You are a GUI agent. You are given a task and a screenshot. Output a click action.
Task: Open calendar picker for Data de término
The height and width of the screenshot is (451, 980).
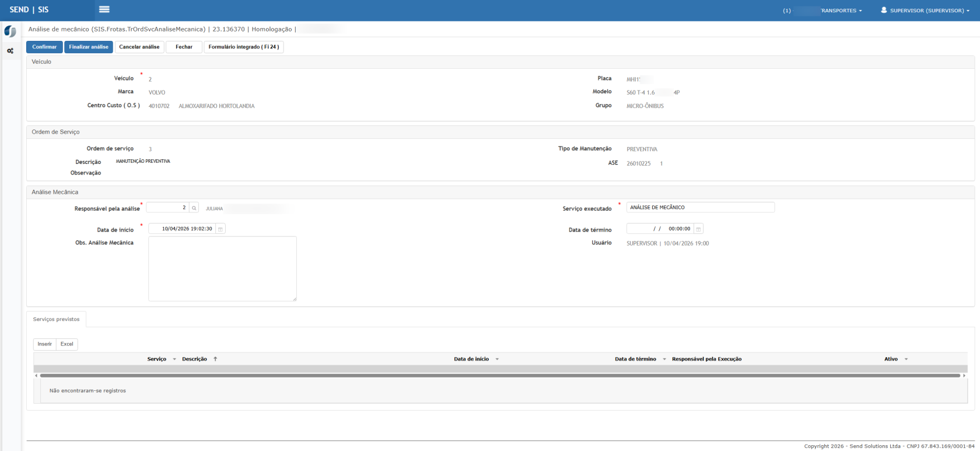(x=698, y=229)
